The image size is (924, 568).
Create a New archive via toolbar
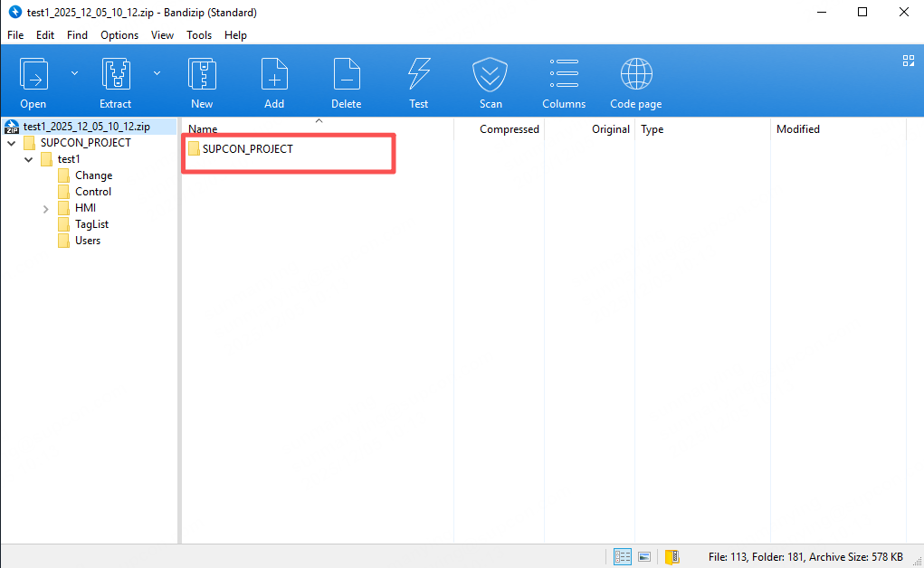pyautogui.click(x=202, y=74)
